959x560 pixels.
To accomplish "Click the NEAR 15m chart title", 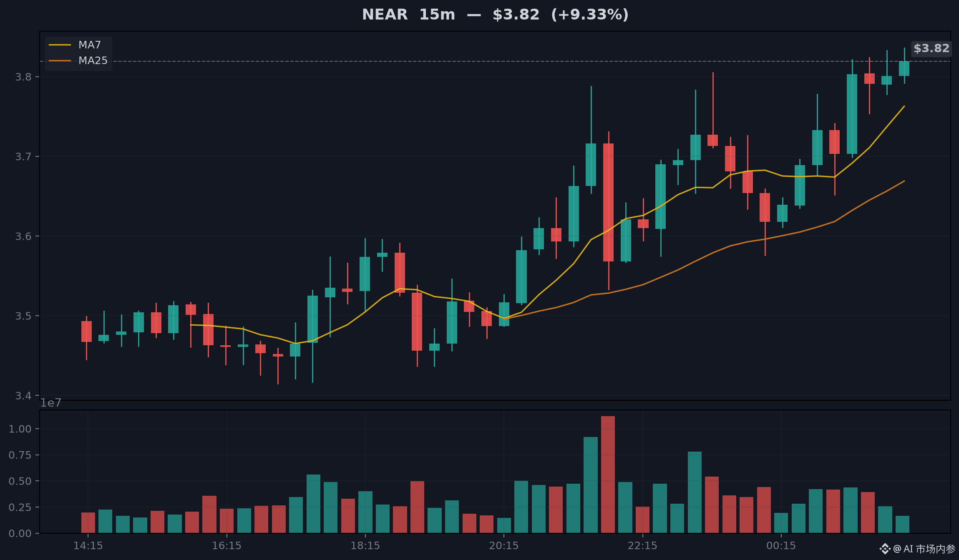I will [495, 15].
